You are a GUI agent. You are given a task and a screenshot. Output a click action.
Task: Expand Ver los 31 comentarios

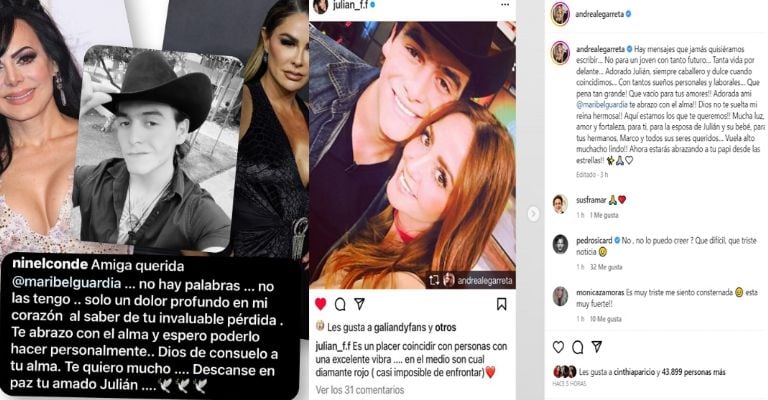tap(360, 390)
